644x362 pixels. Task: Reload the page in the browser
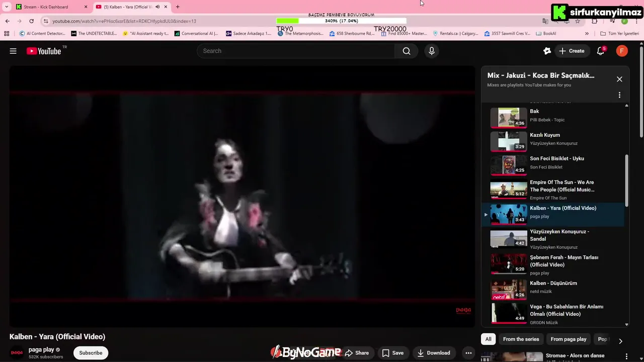(31, 21)
